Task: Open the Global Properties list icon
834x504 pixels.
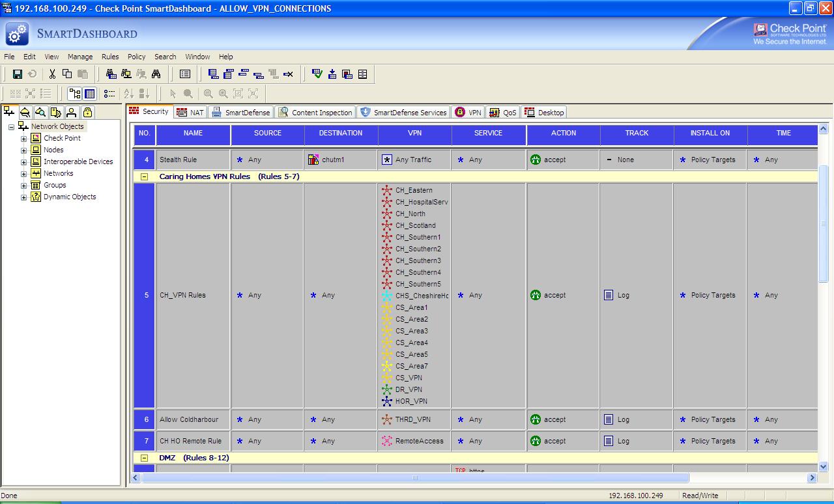Action: pos(185,74)
